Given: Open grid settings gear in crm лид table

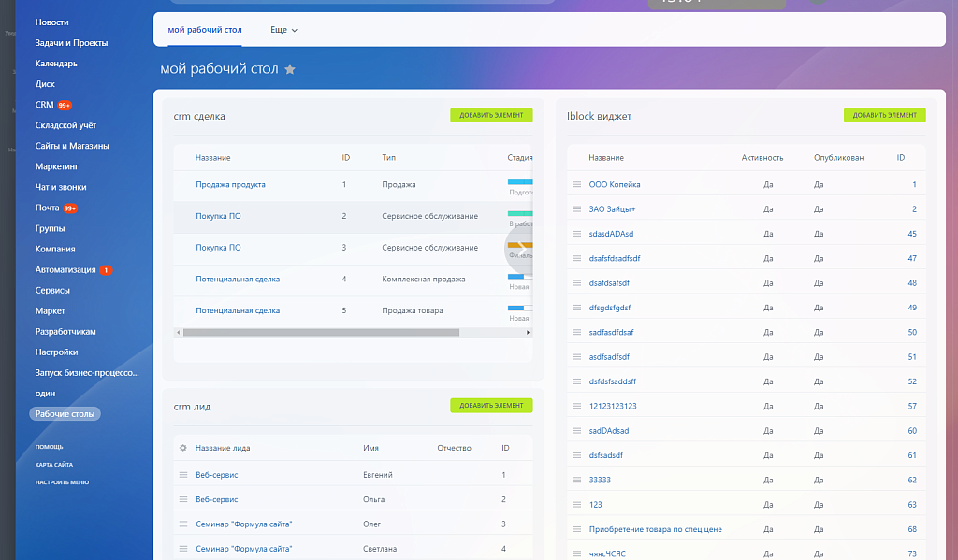Looking at the screenshot, I should click(183, 448).
